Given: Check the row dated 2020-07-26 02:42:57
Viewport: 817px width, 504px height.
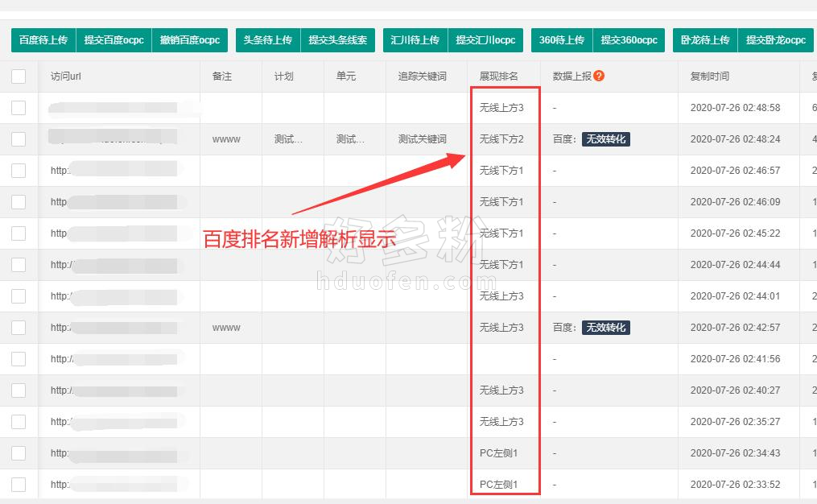Looking at the screenshot, I should coord(19,328).
